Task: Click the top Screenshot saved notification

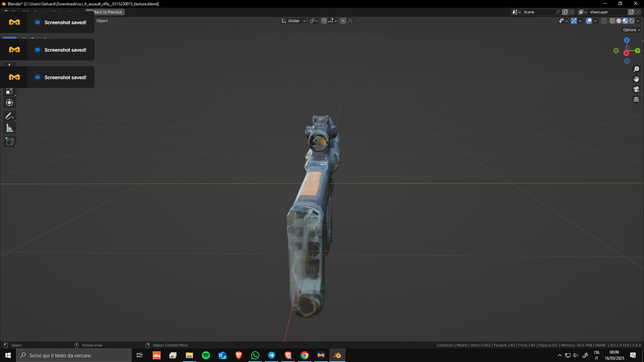Action: click(x=47, y=22)
